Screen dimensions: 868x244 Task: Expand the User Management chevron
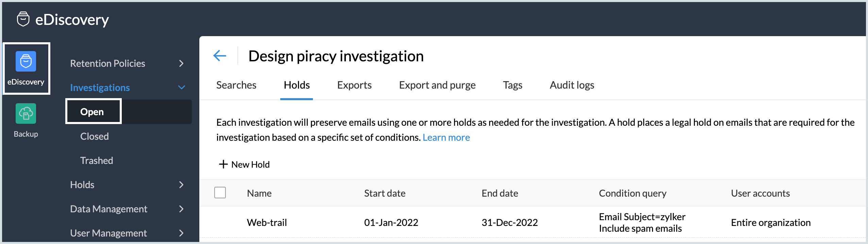[x=181, y=233]
